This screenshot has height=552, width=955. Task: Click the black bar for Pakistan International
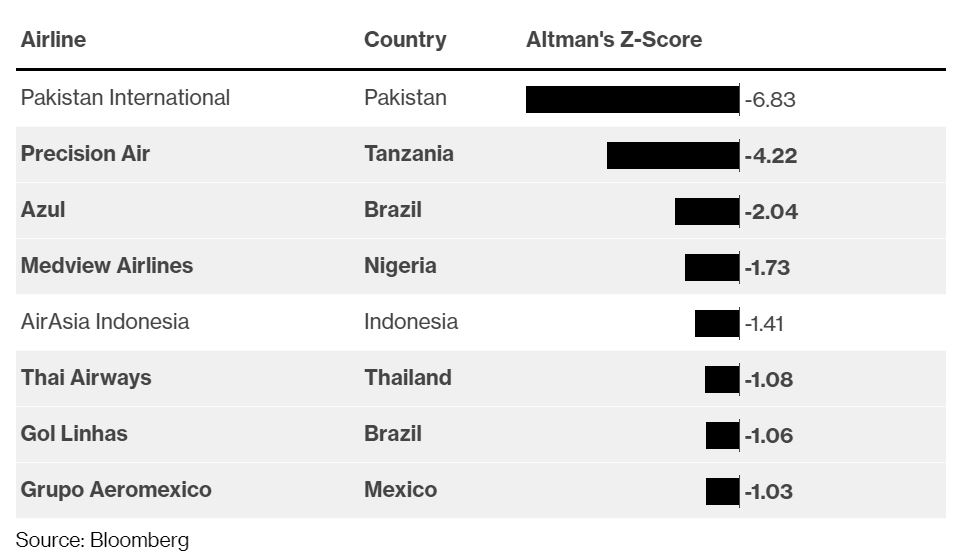[633, 99]
